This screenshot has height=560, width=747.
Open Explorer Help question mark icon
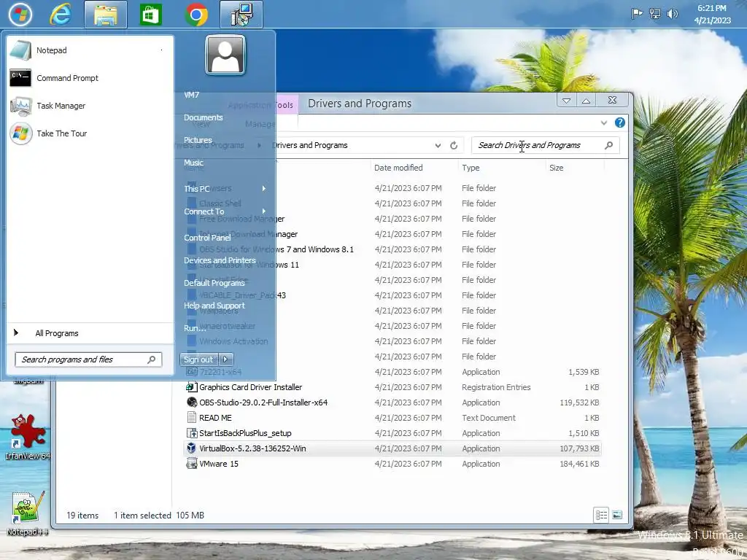coord(619,122)
